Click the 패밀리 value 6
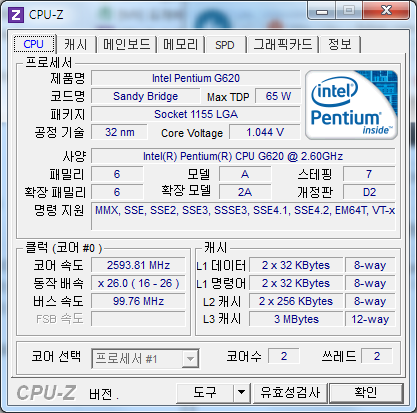 pos(117,174)
